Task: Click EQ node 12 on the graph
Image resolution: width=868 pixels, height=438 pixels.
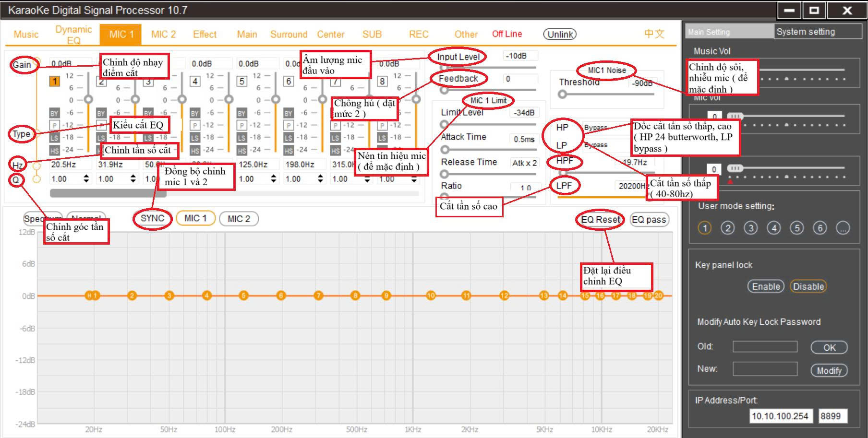Action: 504,296
